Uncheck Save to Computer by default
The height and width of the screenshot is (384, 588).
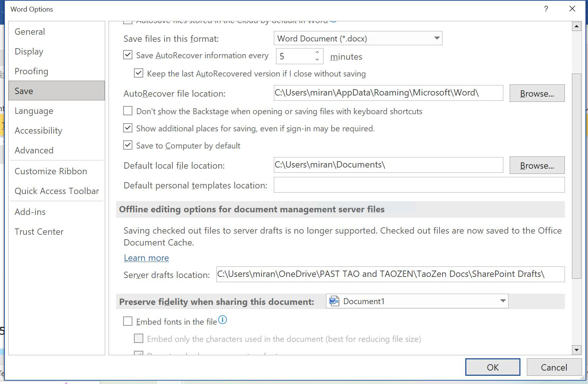pos(128,145)
